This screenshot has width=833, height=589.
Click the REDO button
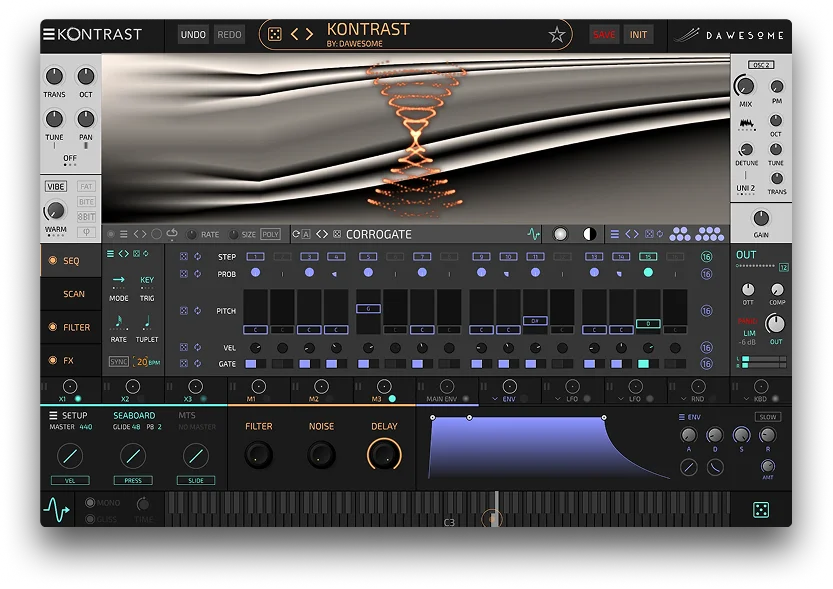(x=230, y=35)
